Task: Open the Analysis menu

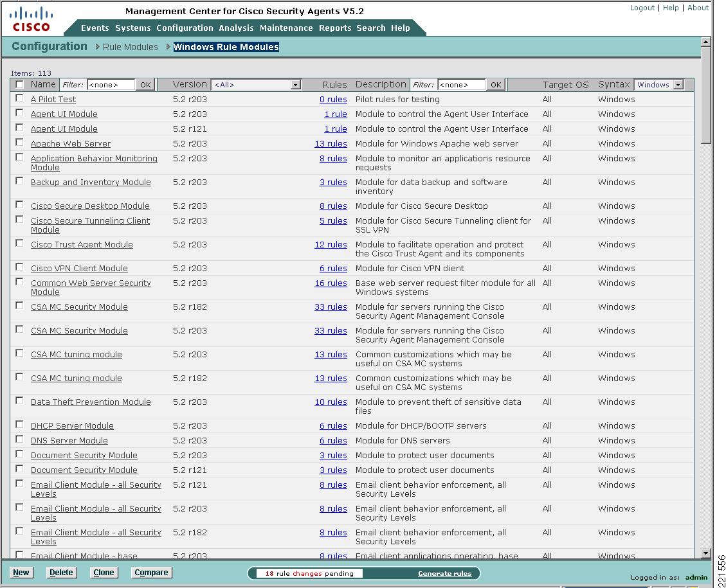Action: coord(236,28)
